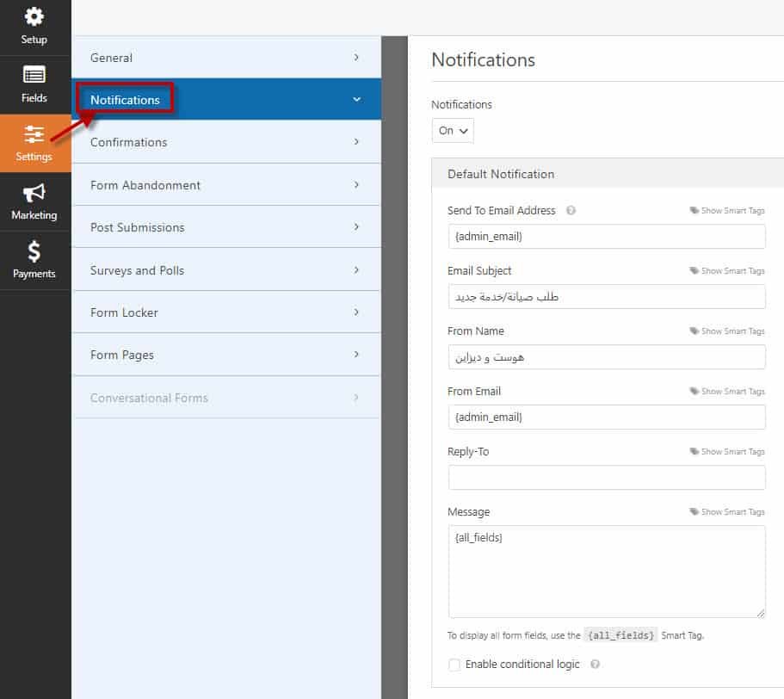Show Smart Tags for Send To Email Address
Viewport: 784px width, 699px height.
click(x=732, y=211)
